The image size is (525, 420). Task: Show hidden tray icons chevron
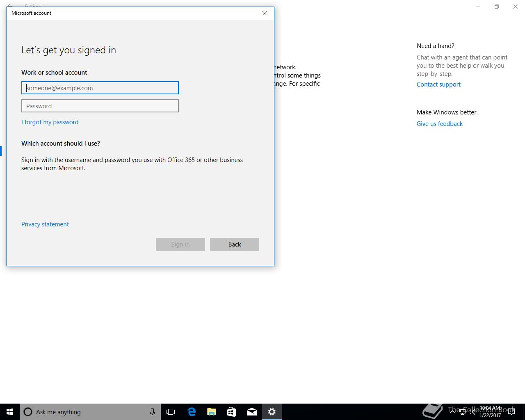coord(453,412)
